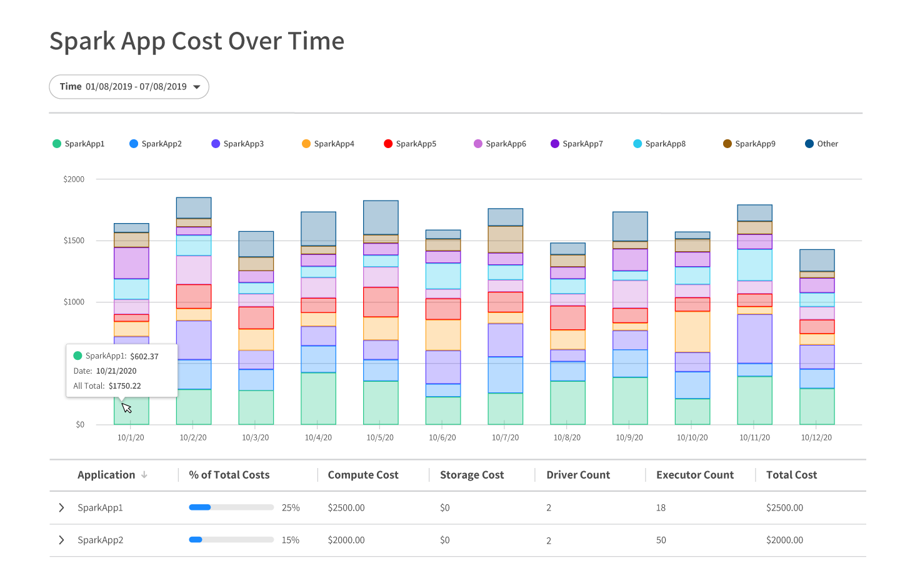Hide the Other series legend label
Image resolution: width=900 pixels, height=588 pixels.
coord(827,144)
